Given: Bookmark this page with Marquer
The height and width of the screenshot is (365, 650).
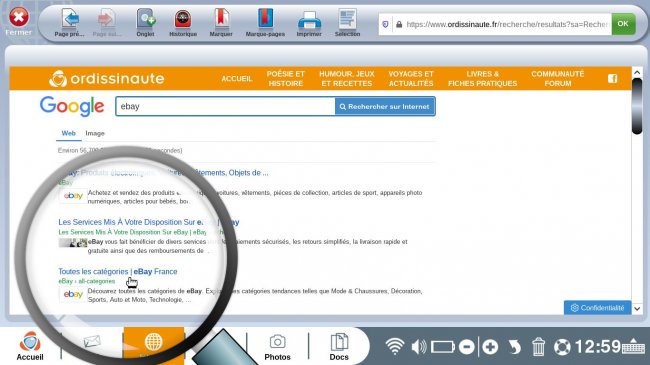Looking at the screenshot, I should (x=221, y=23).
